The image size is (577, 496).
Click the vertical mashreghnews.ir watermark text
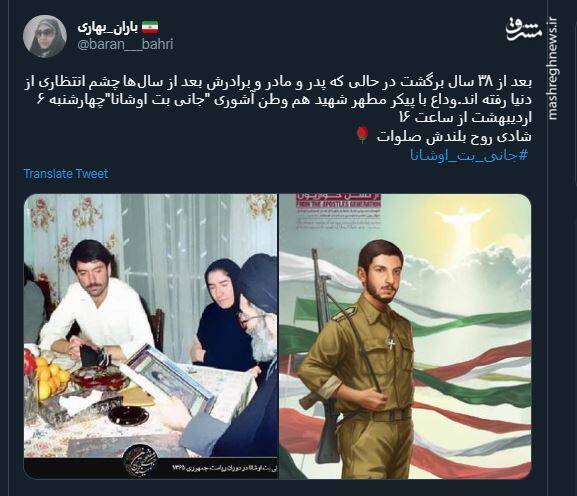[552, 68]
